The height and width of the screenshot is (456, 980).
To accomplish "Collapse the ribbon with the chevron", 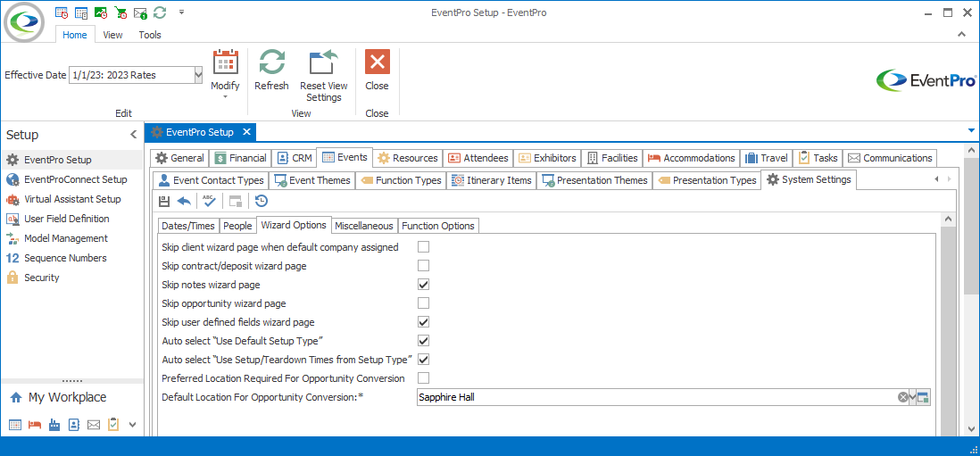I will point(961,35).
